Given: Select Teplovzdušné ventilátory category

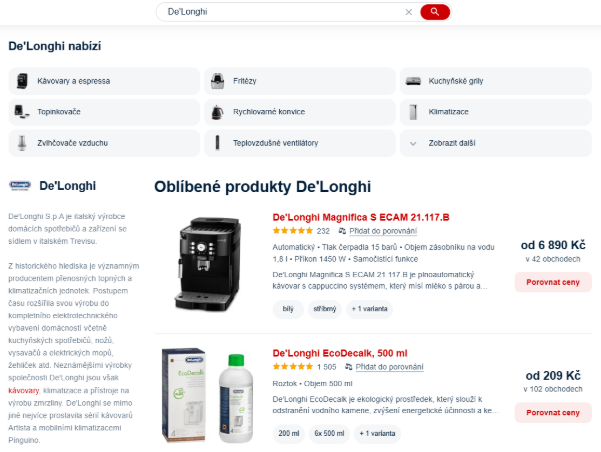Looking at the screenshot, I should click(300, 143).
